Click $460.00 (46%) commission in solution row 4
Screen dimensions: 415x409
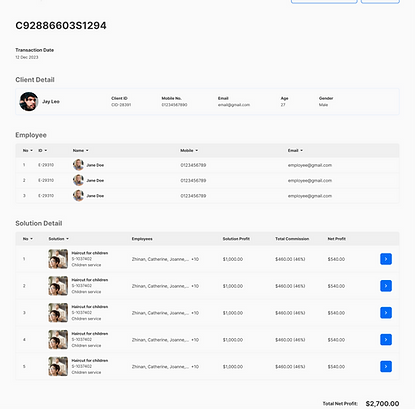tap(290, 340)
